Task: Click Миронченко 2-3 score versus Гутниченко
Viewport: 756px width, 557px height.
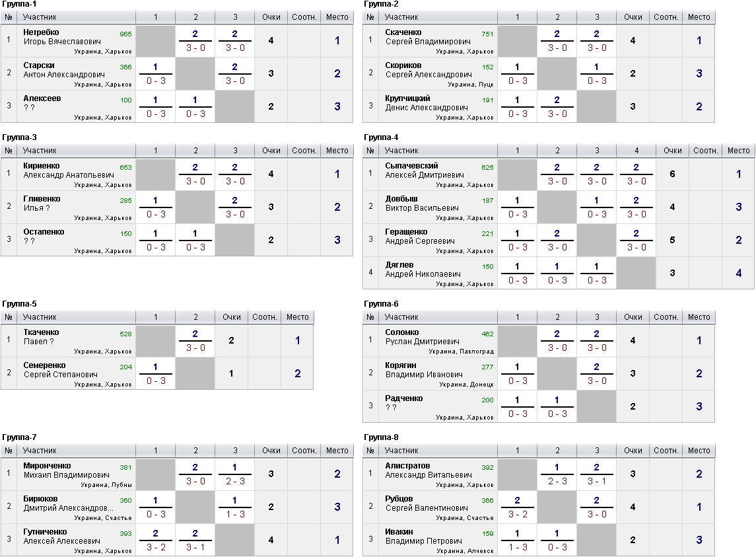Action: (x=235, y=481)
